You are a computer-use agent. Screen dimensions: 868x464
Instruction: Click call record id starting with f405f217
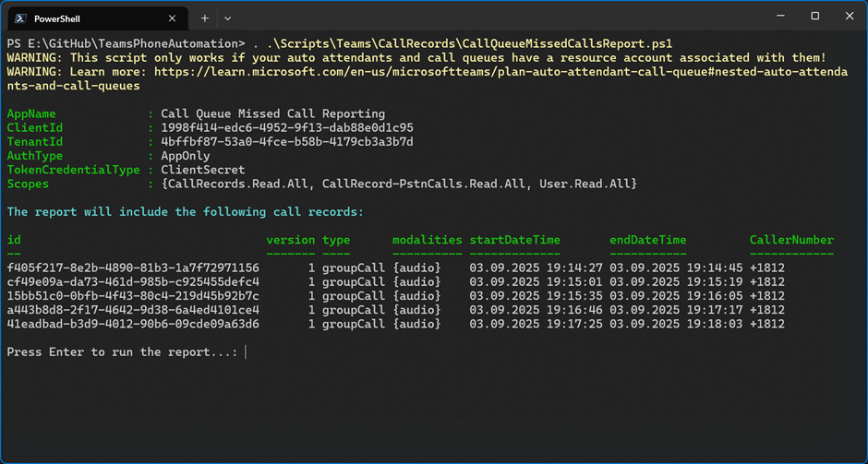pos(133,268)
